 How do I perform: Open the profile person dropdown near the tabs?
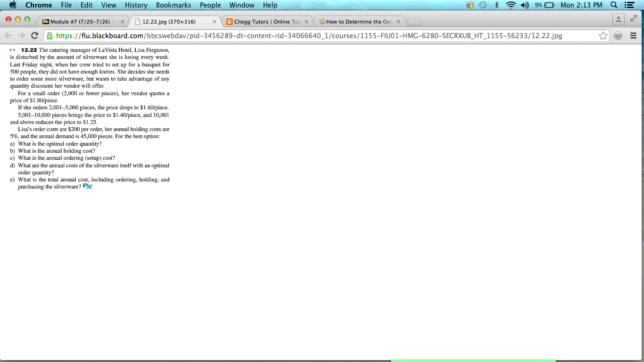coord(618,20)
